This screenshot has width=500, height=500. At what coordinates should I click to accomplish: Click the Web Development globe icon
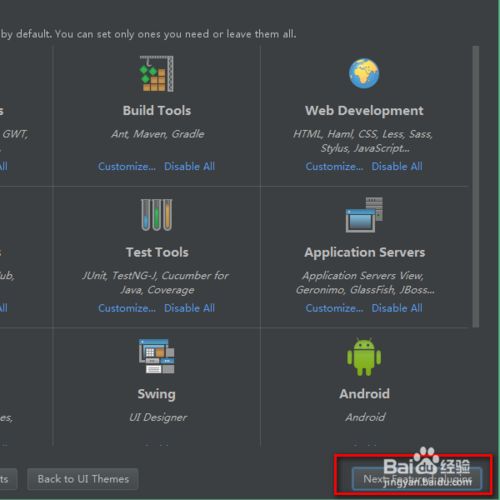click(x=364, y=74)
